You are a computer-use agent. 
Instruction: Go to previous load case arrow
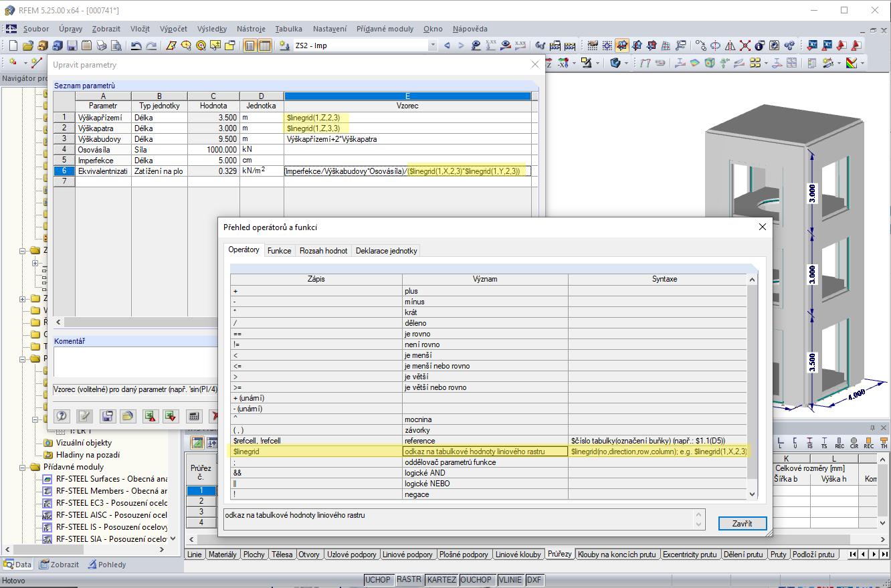coord(447,45)
